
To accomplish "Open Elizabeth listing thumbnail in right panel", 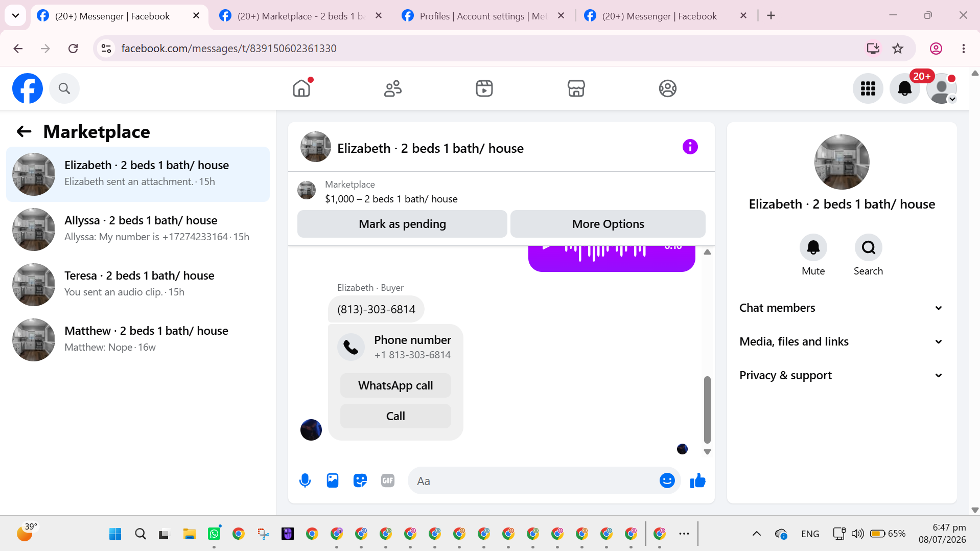I will [x=842, y=162].
